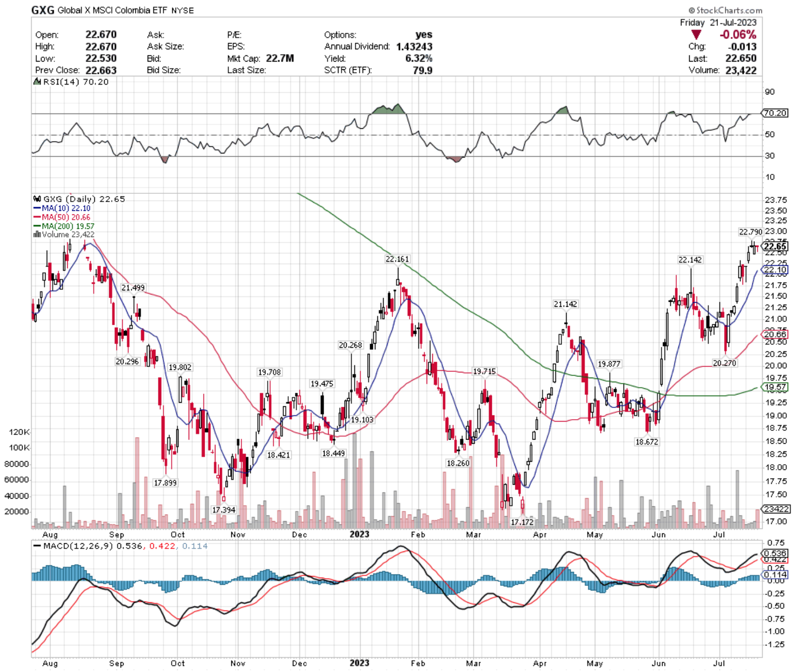This screenshot has width=801, height=672.
Task: Click the 18.421 price label
Action: (278, 455)
